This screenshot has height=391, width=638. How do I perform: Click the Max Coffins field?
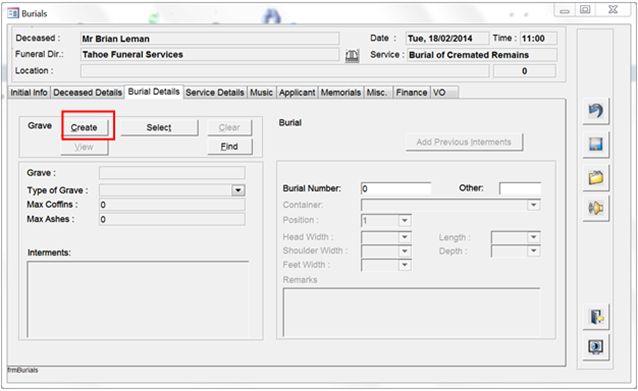click(x=172, y=205)
